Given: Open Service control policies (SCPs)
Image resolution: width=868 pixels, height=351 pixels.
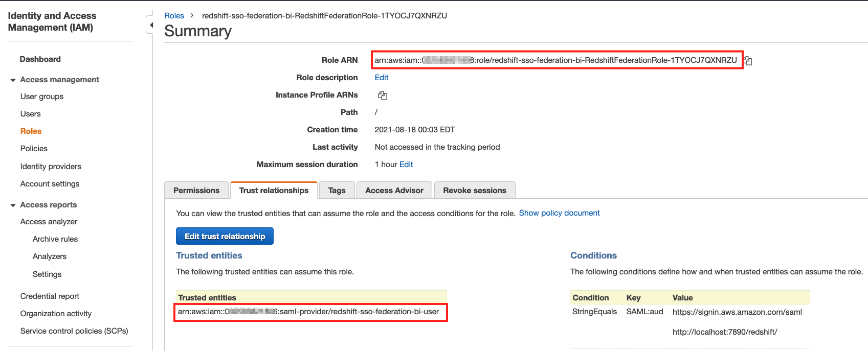Looking at the screenshot, I should click(74, 331).
